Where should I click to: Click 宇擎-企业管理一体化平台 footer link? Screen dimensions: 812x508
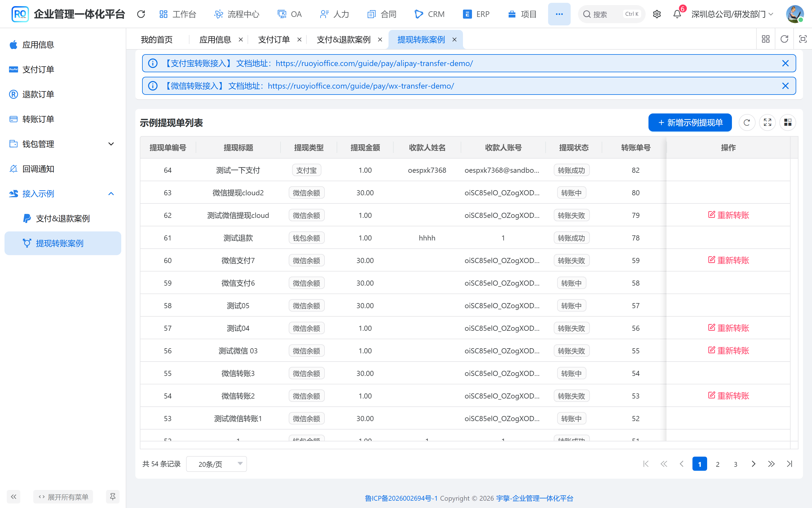pos(535,498)
